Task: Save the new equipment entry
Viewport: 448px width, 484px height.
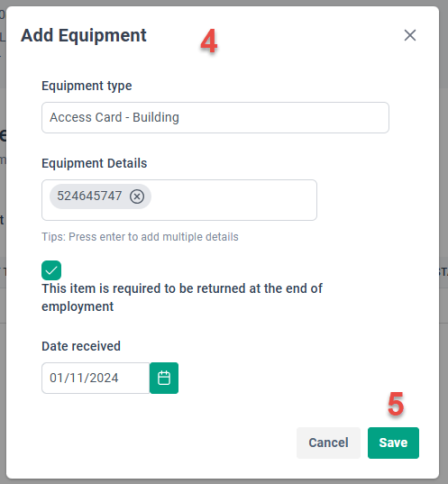Action: [x=393, y=443]
